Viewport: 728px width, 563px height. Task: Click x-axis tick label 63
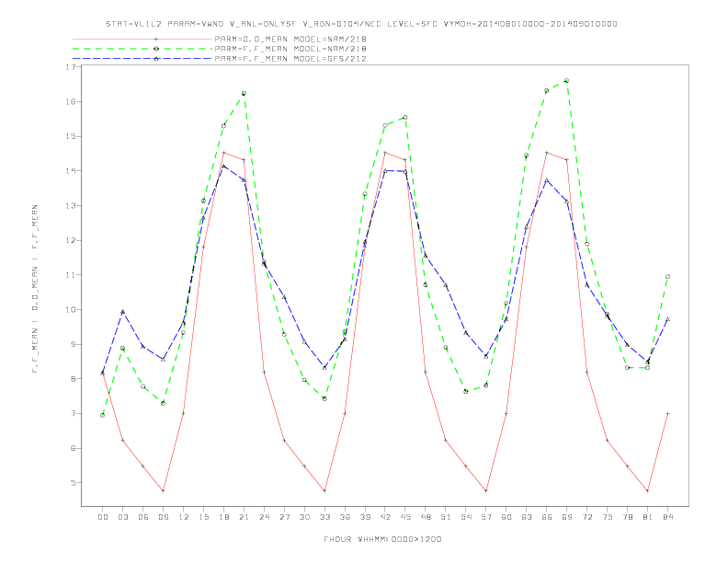click(527, 517)
